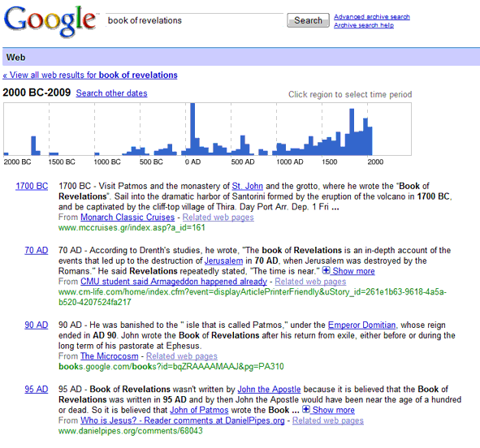Click the 2000 BC-2009 date range heading
The width and height of the screenshot is (480, 448).
(37, 93)
